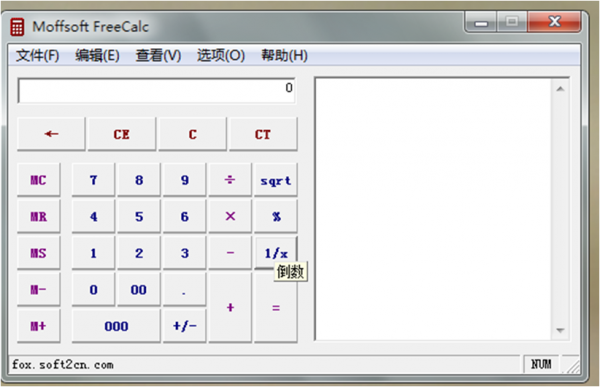Select the tall plus addition key
The height and width of the screenshot is (387, 600).
point(230,307)
